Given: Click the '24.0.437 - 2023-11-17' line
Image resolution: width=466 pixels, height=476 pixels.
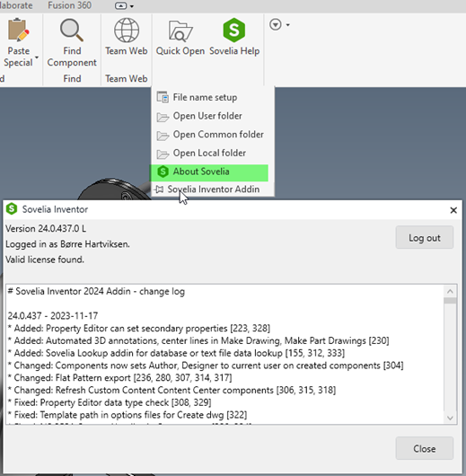Looking at the screenshot, I should [x=53, y=316].
